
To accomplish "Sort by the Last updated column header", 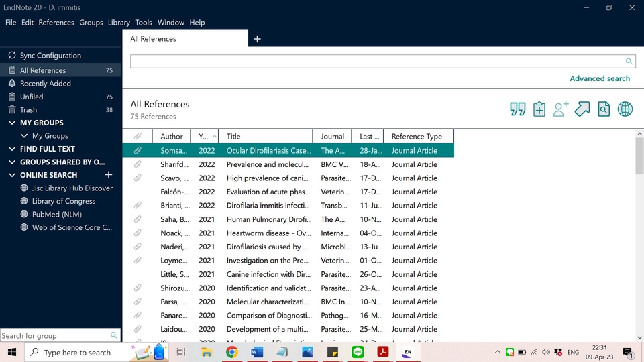I will [367, 136].
